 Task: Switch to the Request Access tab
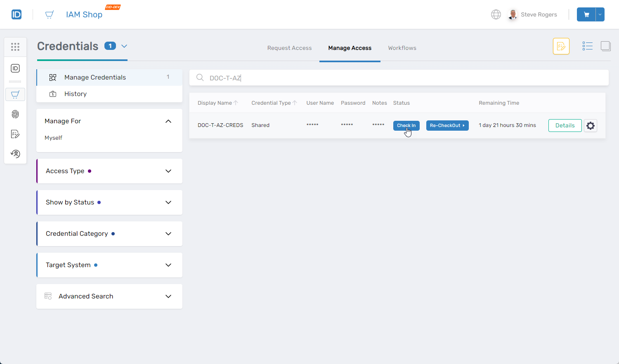tap(289, 48)
